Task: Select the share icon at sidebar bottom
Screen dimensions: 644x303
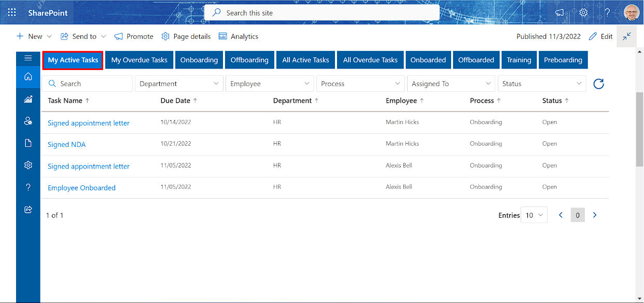Action: (27, 209)
